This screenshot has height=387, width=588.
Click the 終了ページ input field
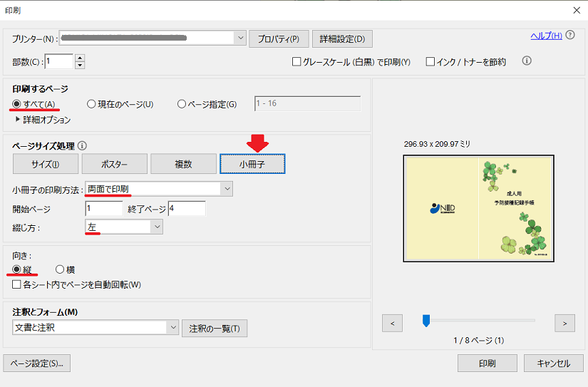[187, 208]
